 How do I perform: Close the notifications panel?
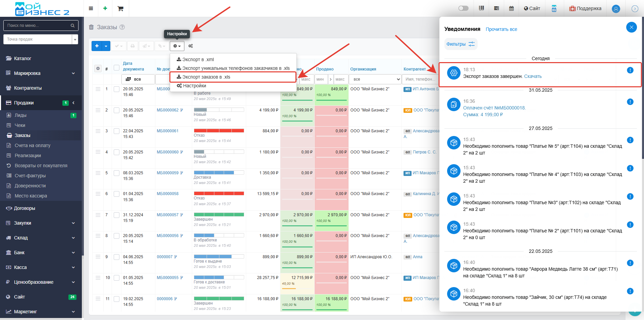tap(631, 27)
